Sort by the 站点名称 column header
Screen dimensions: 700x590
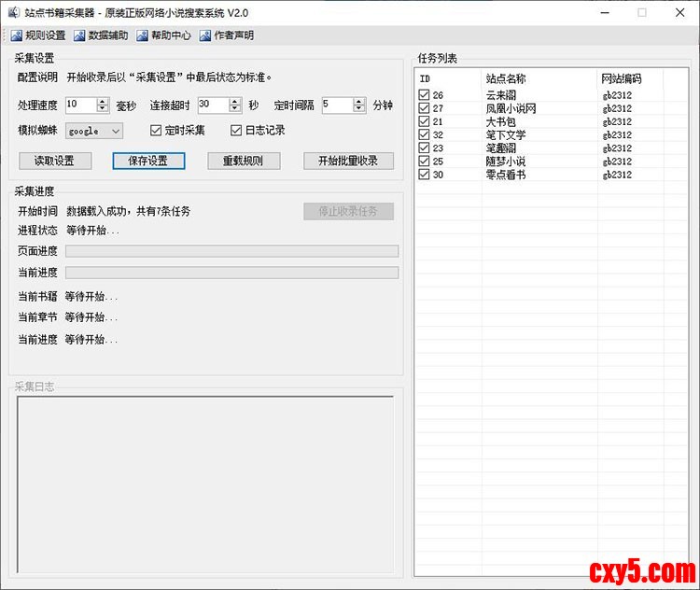[x=539, y=79]
